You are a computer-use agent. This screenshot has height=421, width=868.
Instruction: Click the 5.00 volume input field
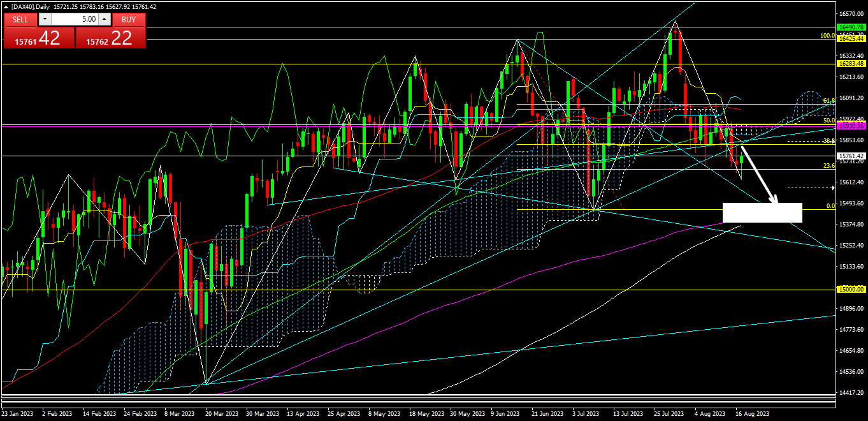pos(75,20)
